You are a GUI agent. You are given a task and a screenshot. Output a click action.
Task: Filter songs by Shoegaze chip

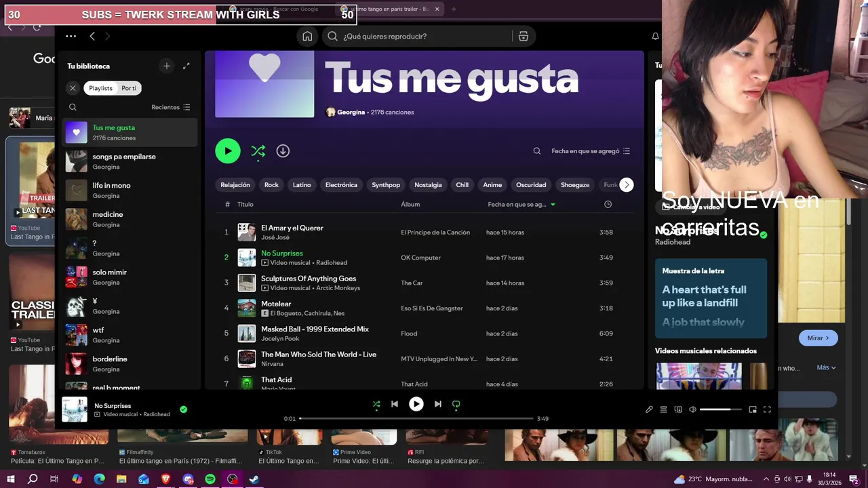(575, 185)
